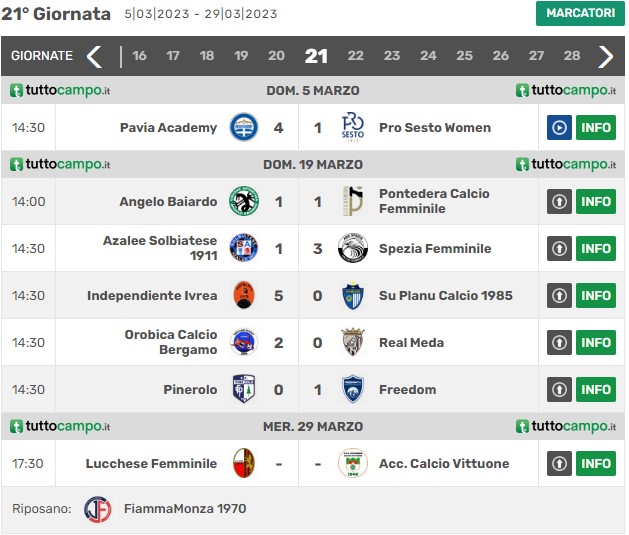This screenshot has height=535, width=629.
Task: Open the MARCATORI button
Action: pos(580,13)
